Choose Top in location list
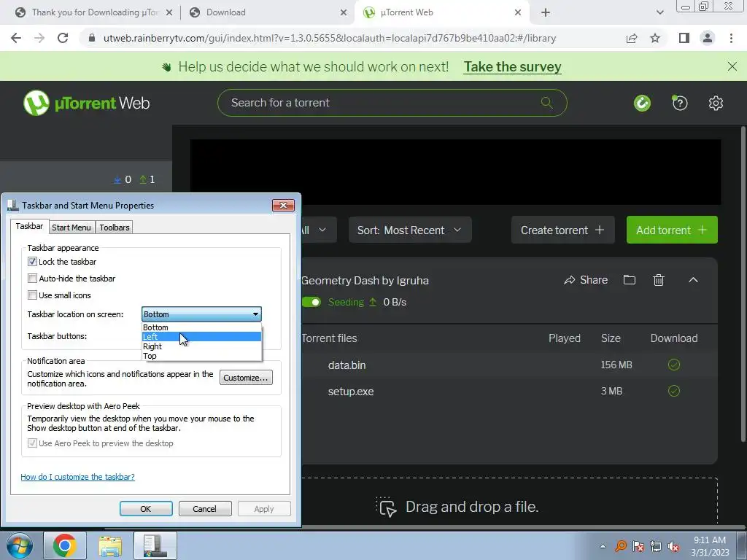Image resolution: width=747 pixels, height=560 pixels. pos(201,356)
